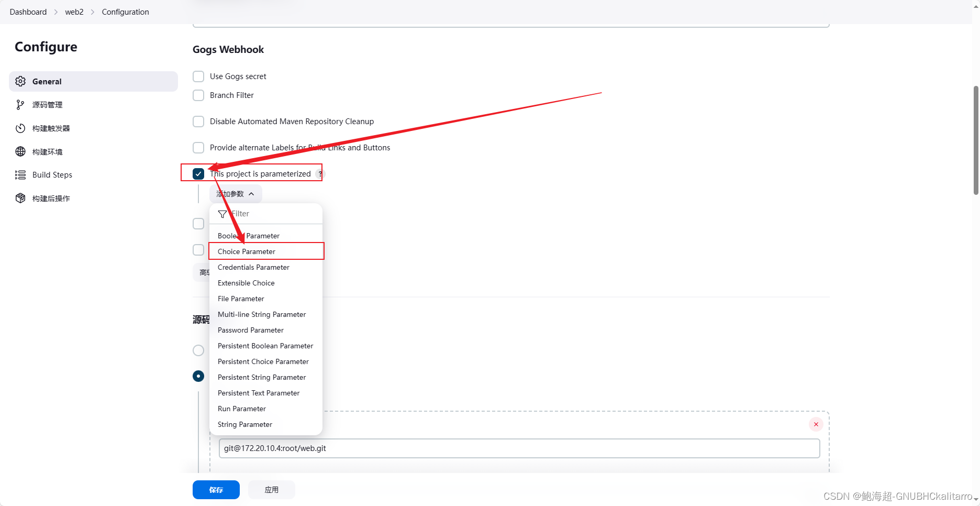Jump to 构建触发器 section in sidebar
This screenshot has height=506, width=980.
pos(93,128)
